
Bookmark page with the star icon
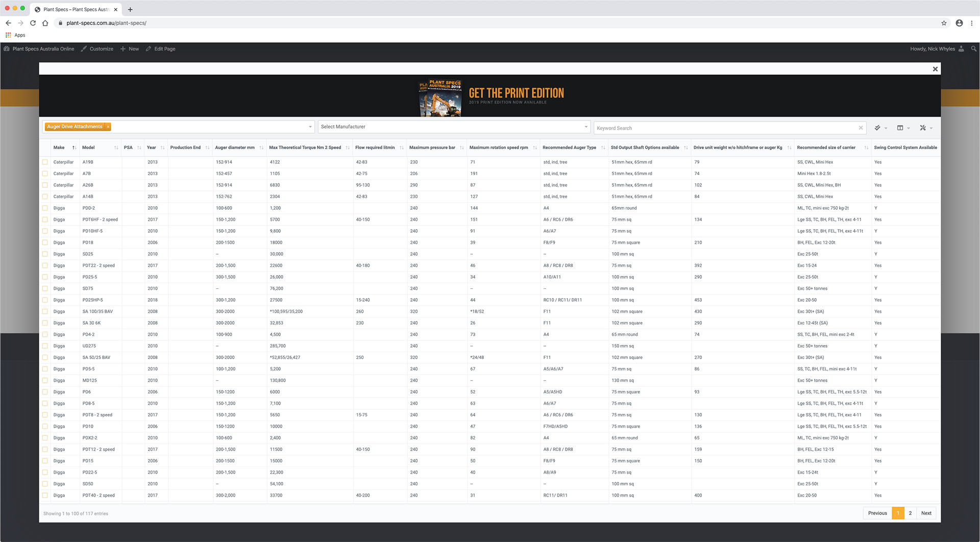(x=944, y=23)
